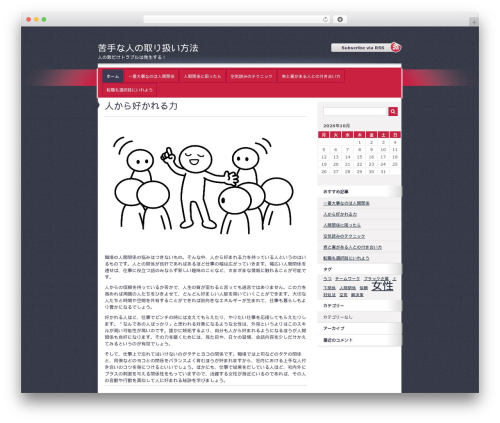This screenshot has width=500, height=423.
Task: Click the browser address bar
Action: pos(237,19)
